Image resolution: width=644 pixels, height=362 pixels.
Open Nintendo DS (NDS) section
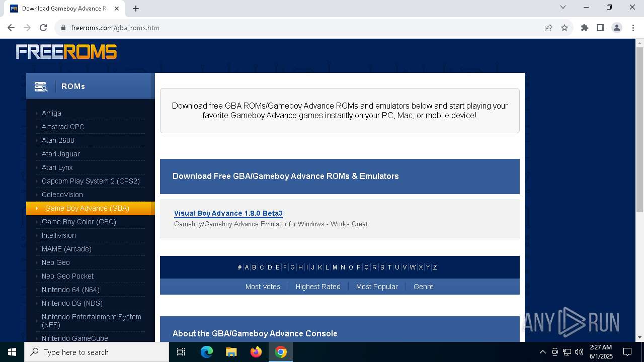point(72,303)
